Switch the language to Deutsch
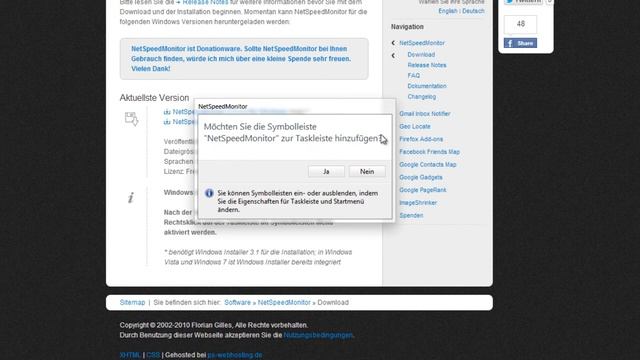The height and width of the screenshot is (360, 640). (x=473, y=11)
